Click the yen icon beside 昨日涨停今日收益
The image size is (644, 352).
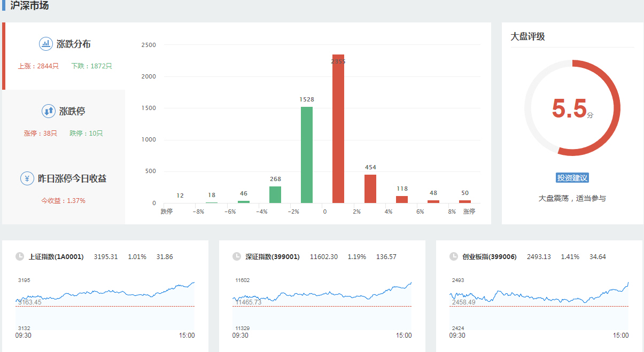point(27,178)
